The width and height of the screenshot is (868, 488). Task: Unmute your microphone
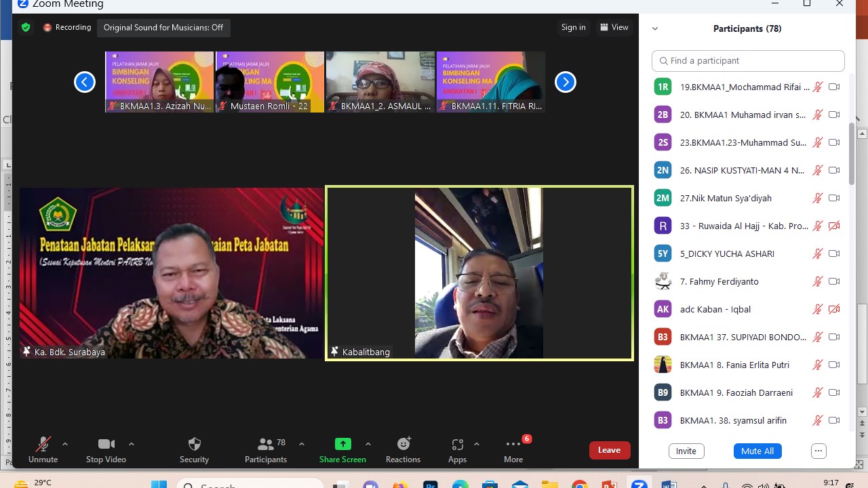pos(43,449)
